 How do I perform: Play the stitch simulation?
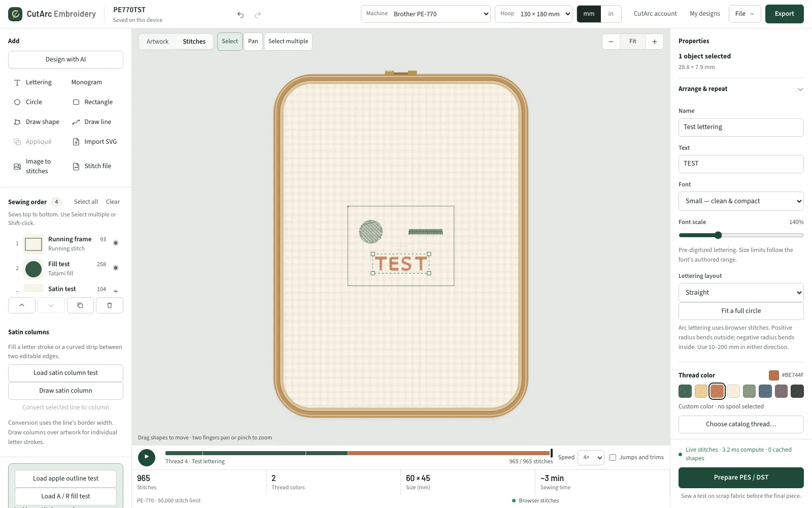tap(147, 457)
